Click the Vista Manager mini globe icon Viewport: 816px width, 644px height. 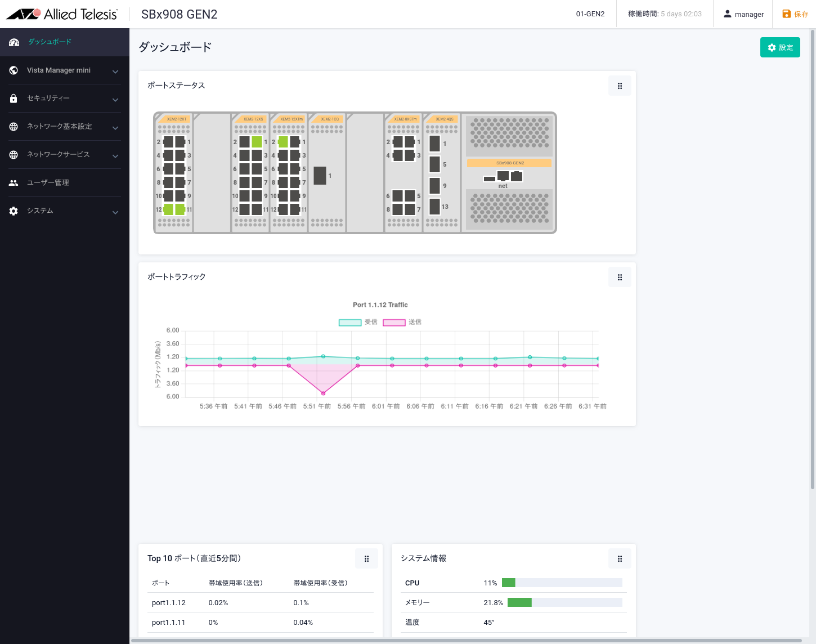point(14,70)
